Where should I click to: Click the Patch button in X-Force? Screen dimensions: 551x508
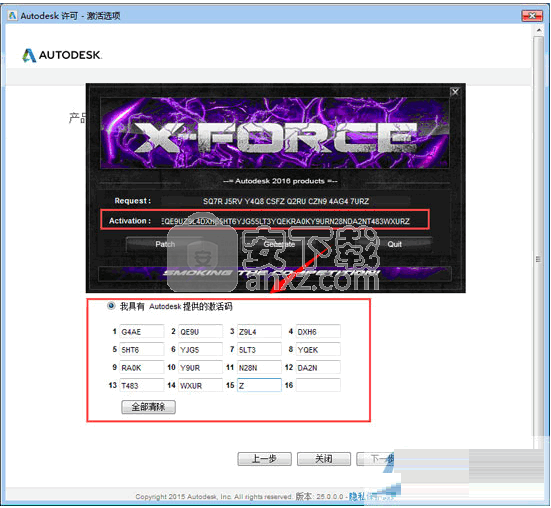(x=165, y=244)
